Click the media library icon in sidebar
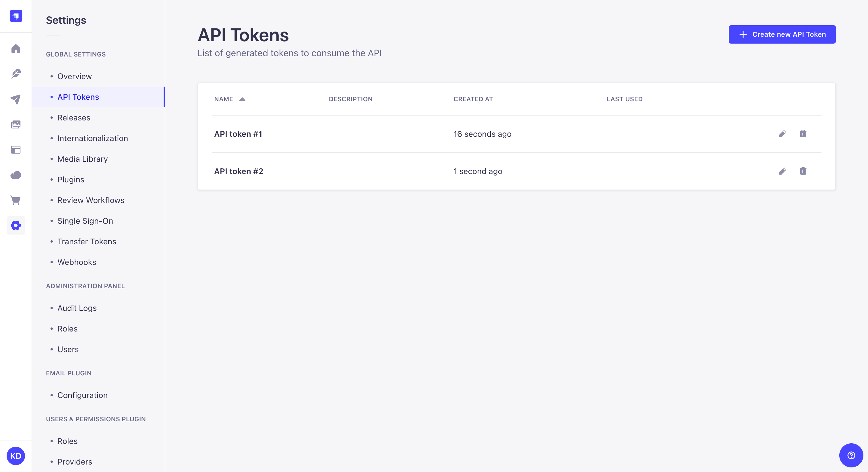 click(x=16, y=124)
